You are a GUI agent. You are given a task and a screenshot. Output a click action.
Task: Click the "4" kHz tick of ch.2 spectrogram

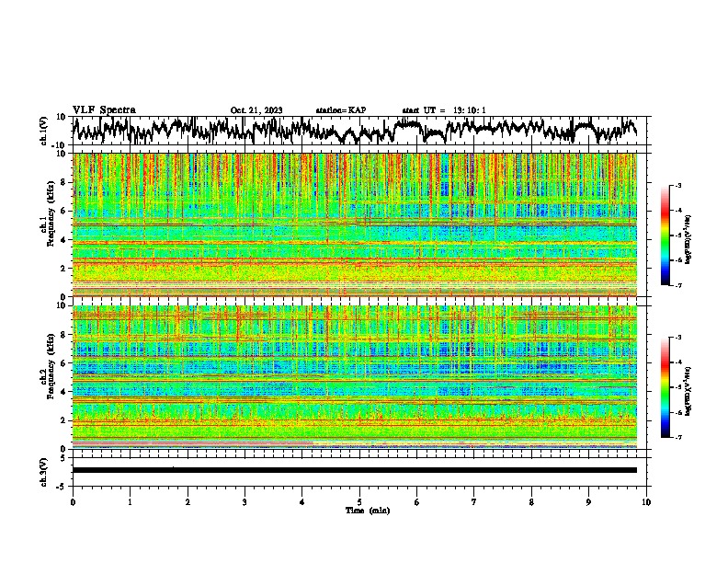click(64, 392)
